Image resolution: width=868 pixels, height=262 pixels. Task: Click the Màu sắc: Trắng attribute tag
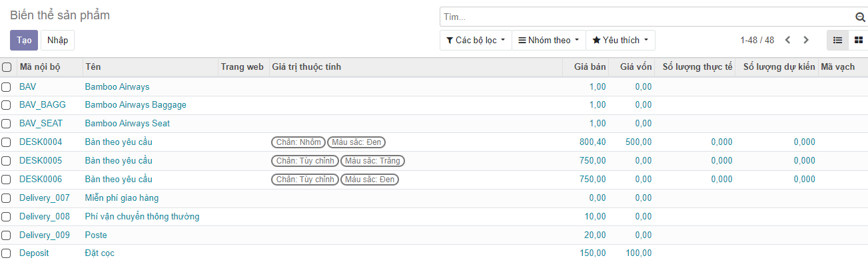coord(372,161)
